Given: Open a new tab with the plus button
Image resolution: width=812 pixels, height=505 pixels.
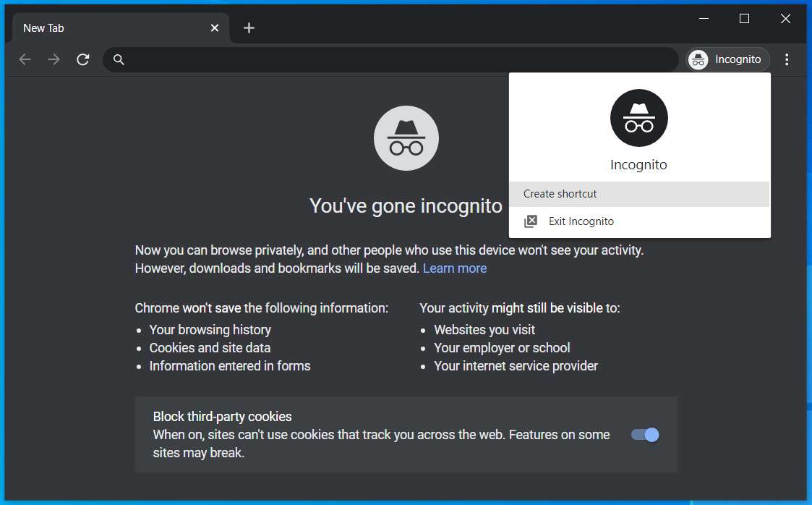Looking at the screenshot, I should click(x=249, y=28).
